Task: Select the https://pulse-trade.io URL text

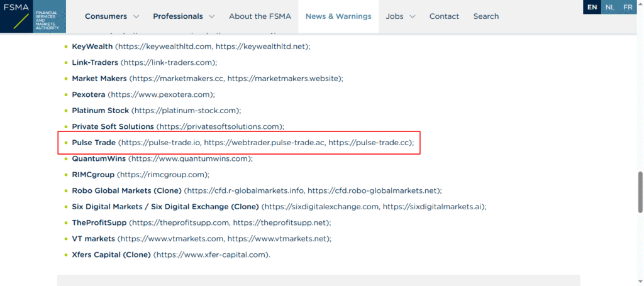Action: point(161,143)
